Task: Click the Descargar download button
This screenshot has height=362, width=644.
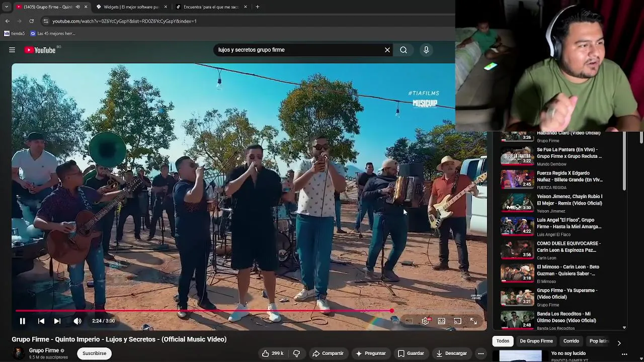Action: [x=451, y=353]
